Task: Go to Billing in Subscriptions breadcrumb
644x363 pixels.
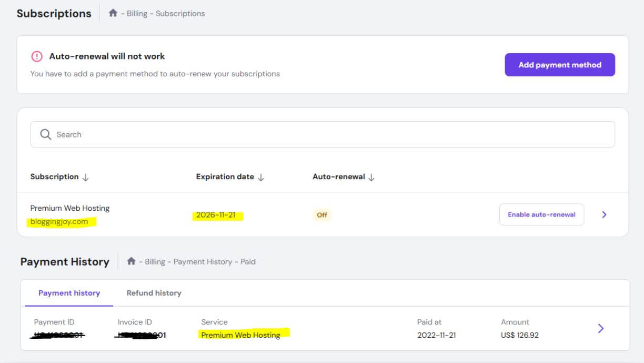Action: click(x=137, y=14)
